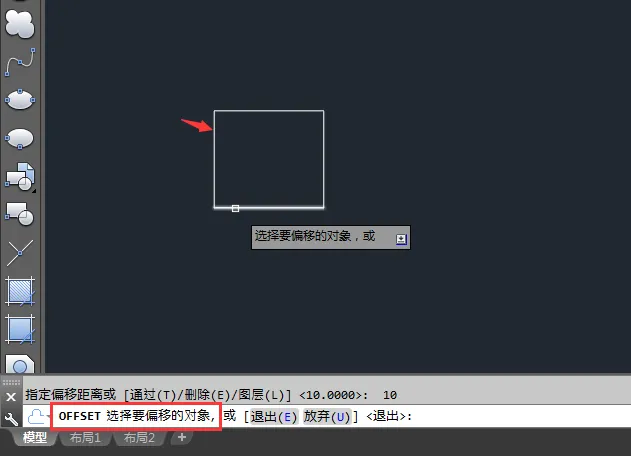Image resolution: width=631 pixels, height=456 pixels.
Task: Switch to the 布局1 tab
Action: point(85,437)
